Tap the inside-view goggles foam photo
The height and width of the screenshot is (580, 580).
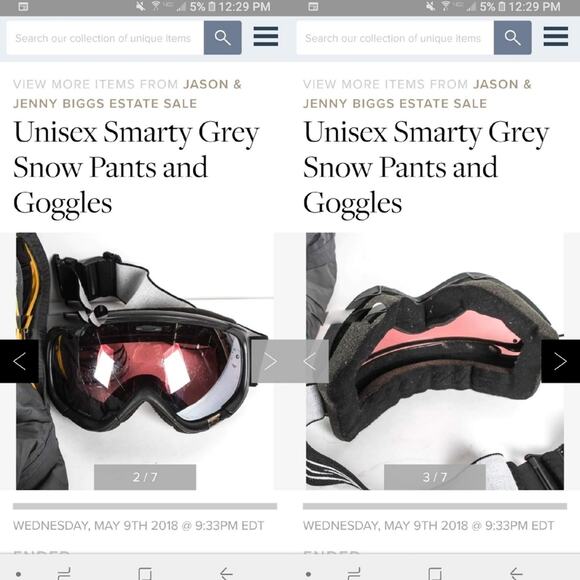[x=435, y=361]
